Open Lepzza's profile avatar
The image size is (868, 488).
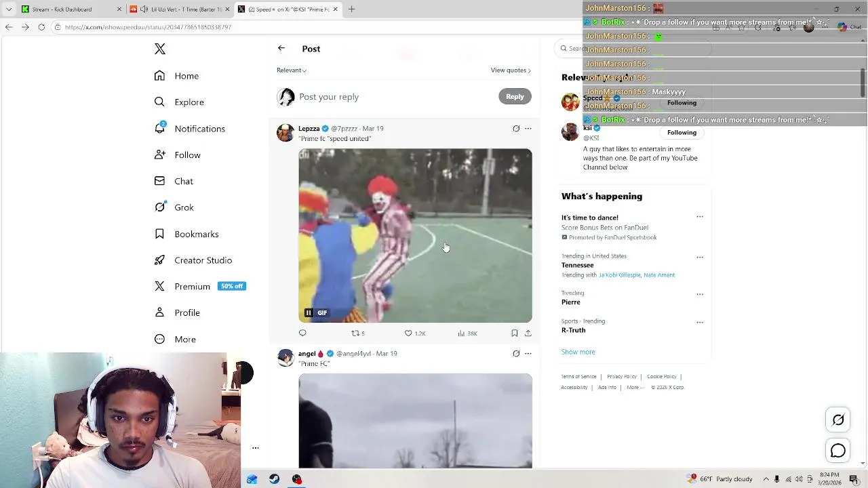click(285, 132)
